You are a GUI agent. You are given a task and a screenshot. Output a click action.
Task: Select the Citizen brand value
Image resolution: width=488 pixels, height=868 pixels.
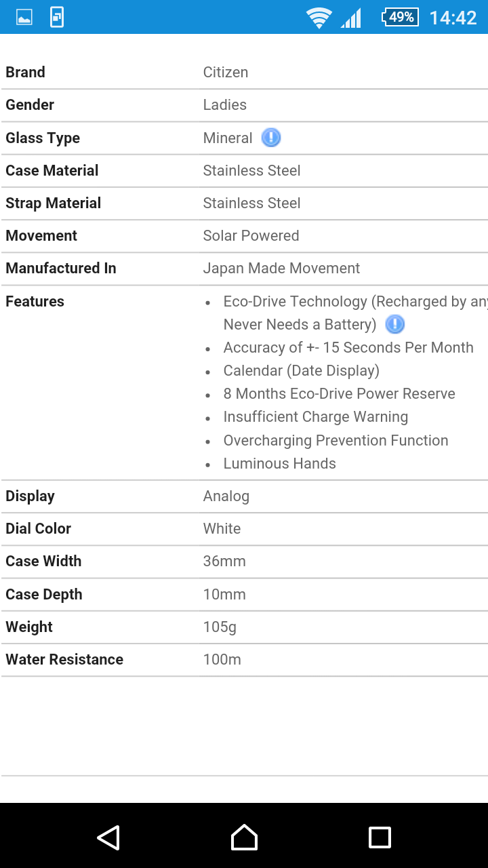[226, 73]
